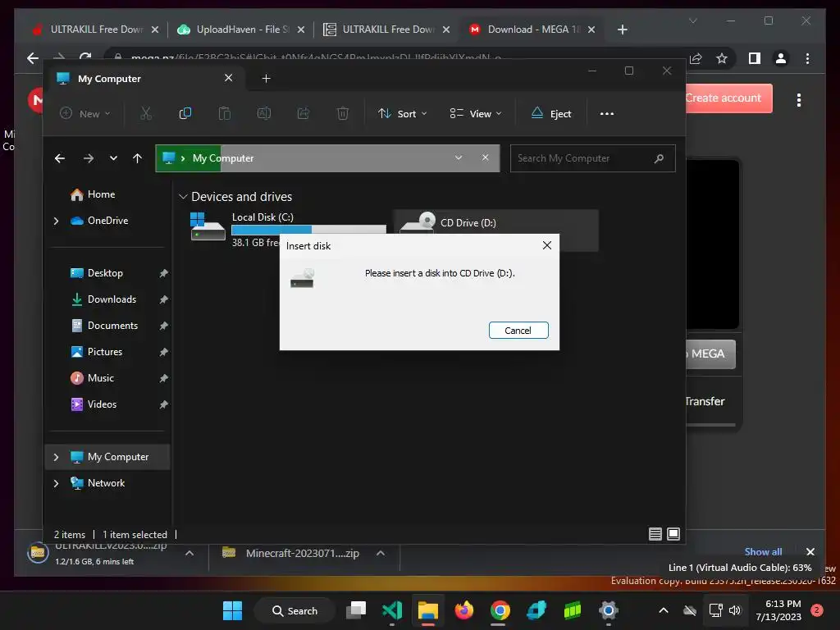Screen dimensions: 840x630
Task: Click Chrome share page icon
Action: click(696, 58)
